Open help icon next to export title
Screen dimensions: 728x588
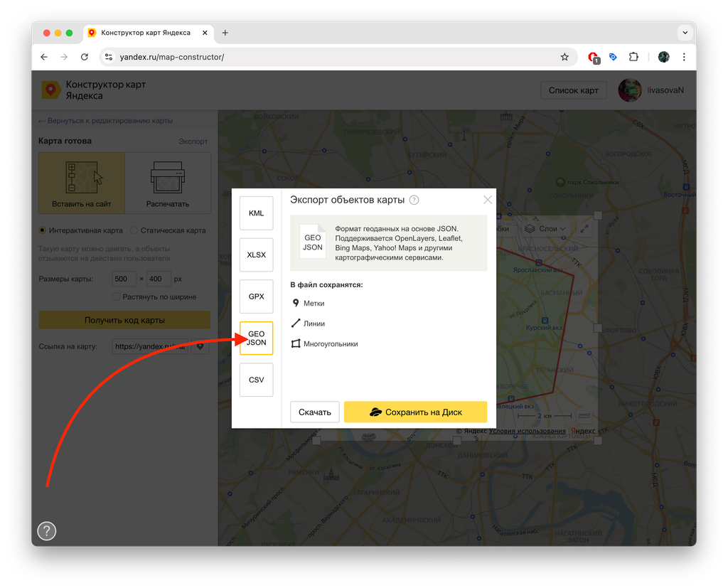click(x=414, y=201)
